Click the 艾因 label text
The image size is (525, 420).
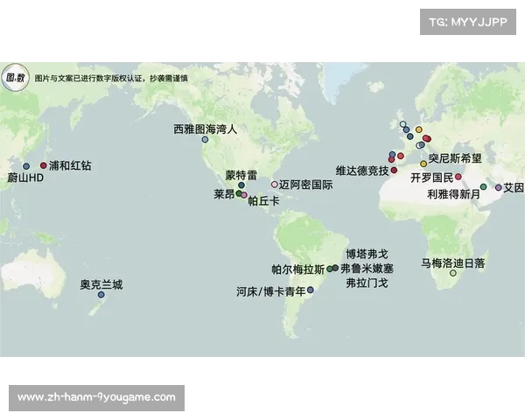pyautogui.click(x=514, y=187)
